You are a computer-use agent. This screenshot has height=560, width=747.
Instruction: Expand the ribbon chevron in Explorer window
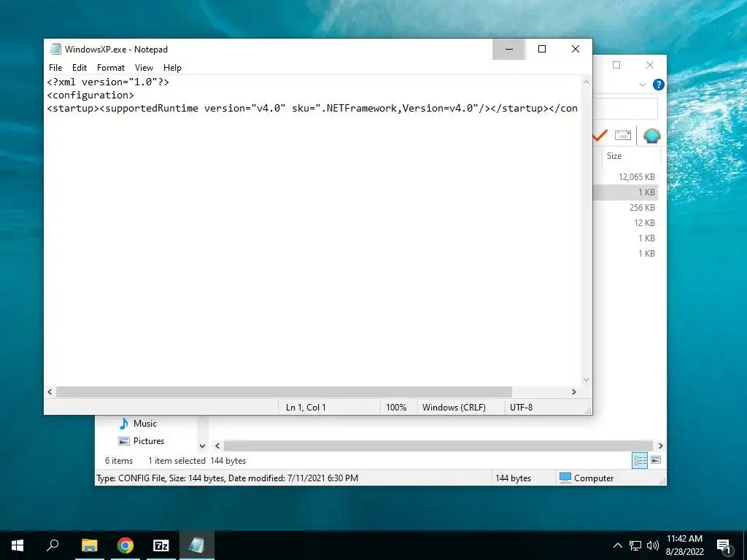[642, 85]
